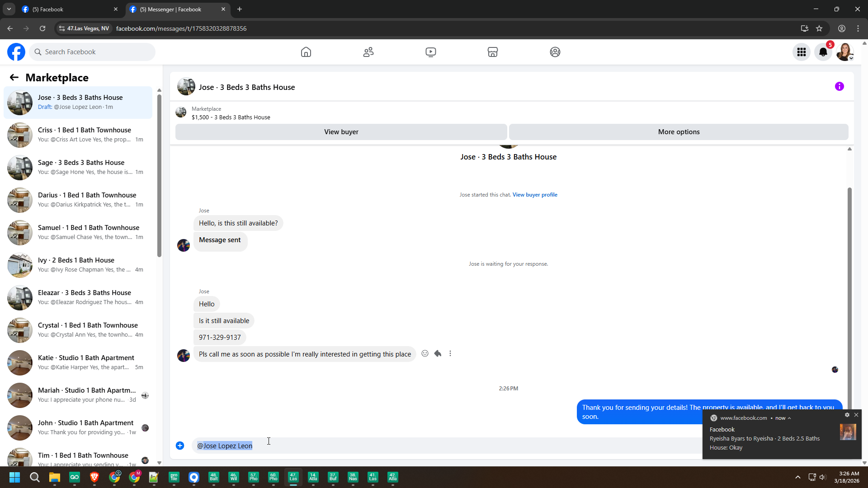Open View buyer profile link
The width and height of the screenshot is (868, 488).
[x=535, y=195]
